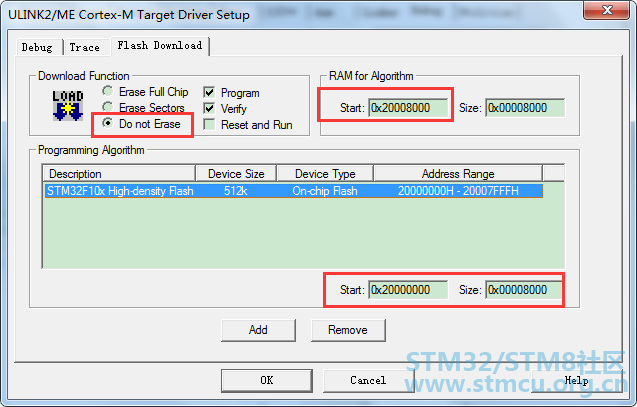Click the LOAD flash download icon
The width and height of the screenshot is (637, 407).
[x=68, y=106]
